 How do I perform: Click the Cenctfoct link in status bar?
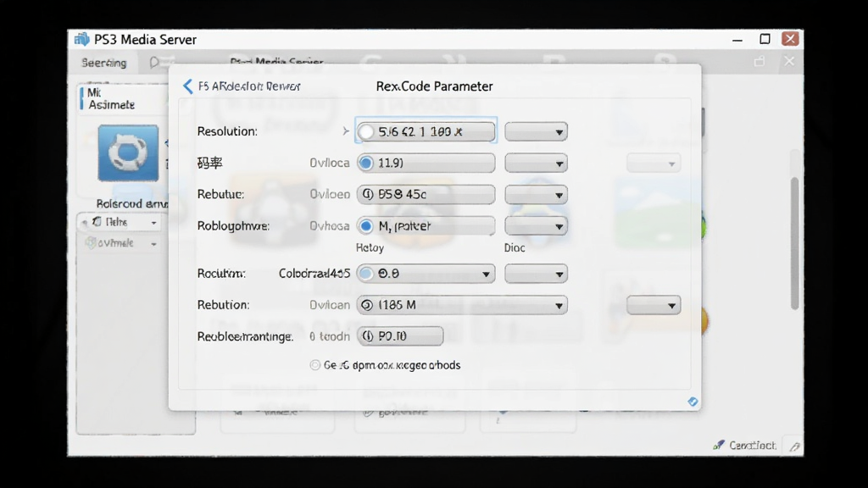point(753,446)
